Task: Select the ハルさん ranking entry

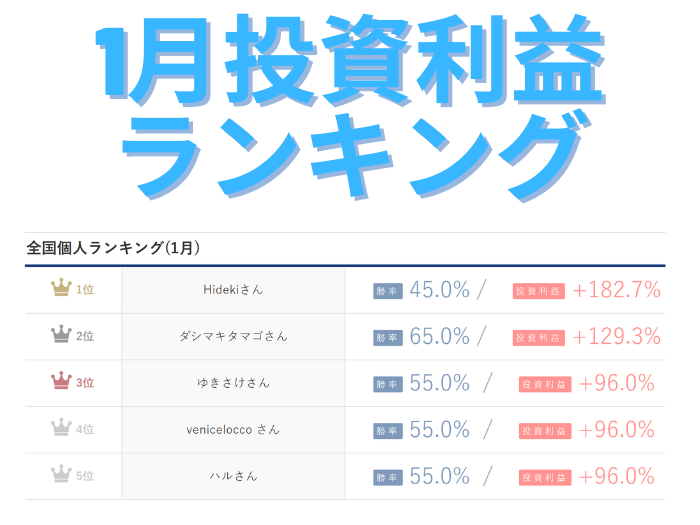Action: pyautogui.click(x=232, y=476)
